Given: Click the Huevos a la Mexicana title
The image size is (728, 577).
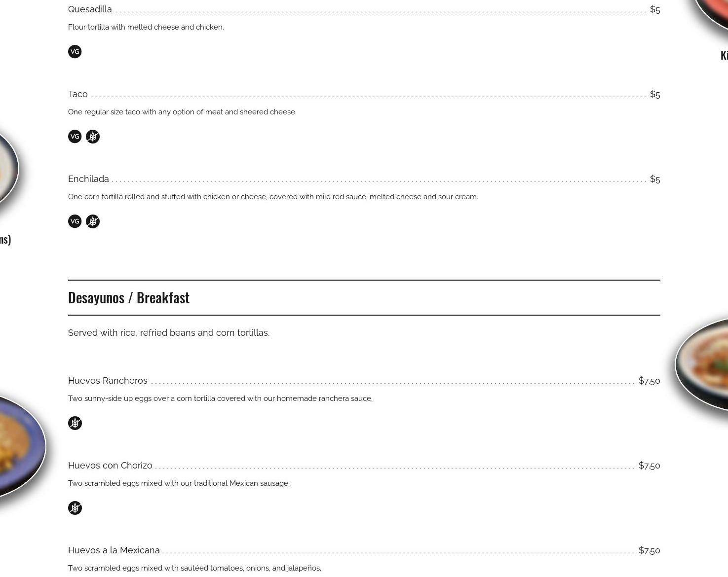Looking at the screenshot, I should point(114,550).
